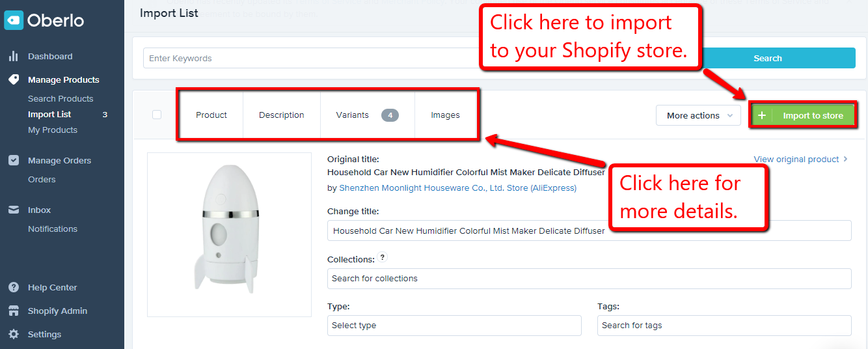Click the Change title input field
Image resolution: width=868 pixels, height=349 pixels.
(589, 230)
